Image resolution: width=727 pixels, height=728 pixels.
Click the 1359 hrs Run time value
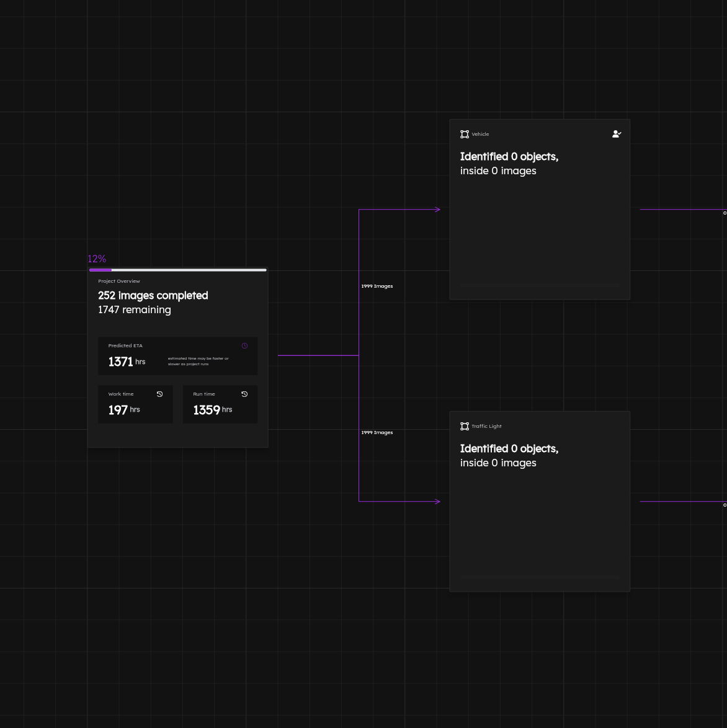tap(212, 410)
